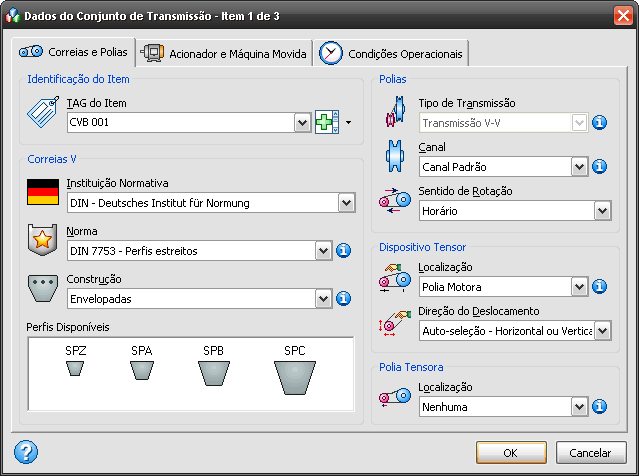639x476 pixels.
Task: Select the SPB belt profile
Action: 214,365
